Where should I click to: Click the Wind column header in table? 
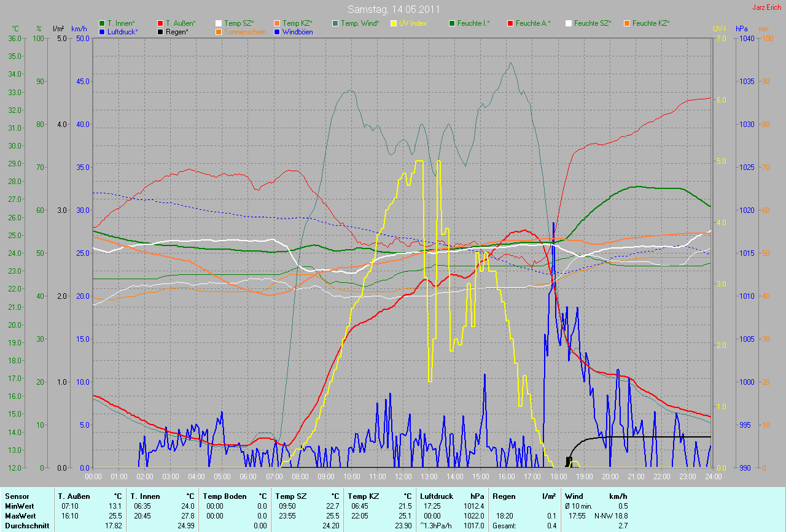pos(574,496)
